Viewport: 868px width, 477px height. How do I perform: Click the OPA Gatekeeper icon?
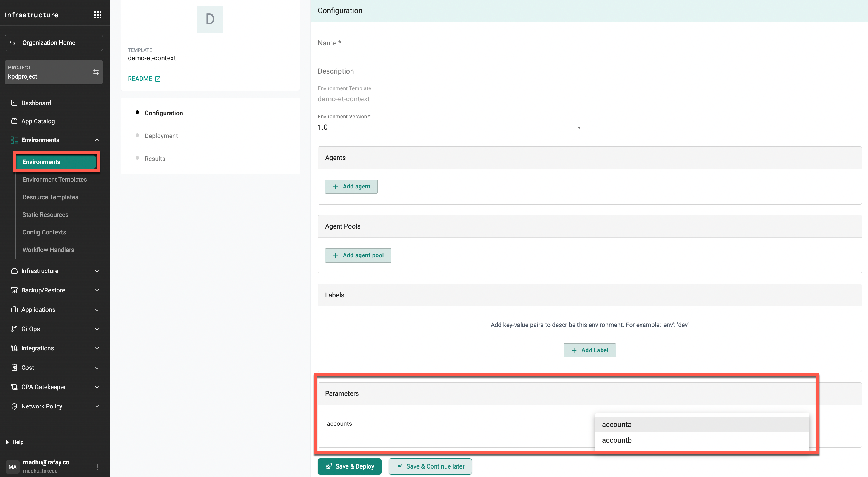14,387
